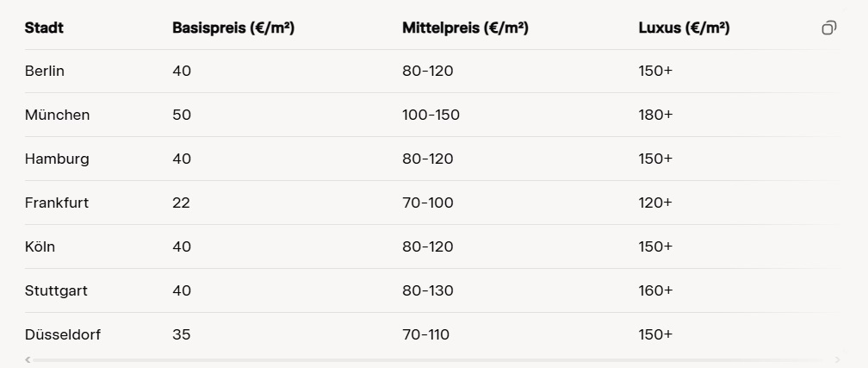The image size is (868, 368).
Task: Click the left scroll arrow below the table
Action: coord(28,359)
